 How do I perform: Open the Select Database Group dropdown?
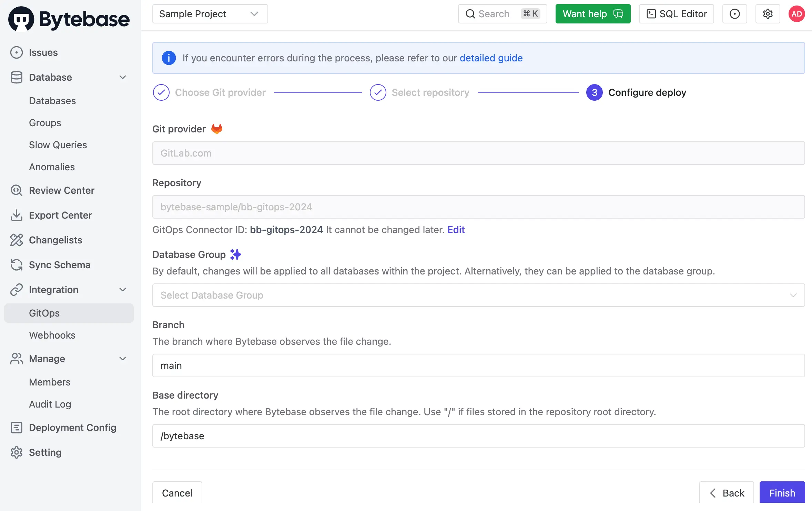click(x=478, y=295)
